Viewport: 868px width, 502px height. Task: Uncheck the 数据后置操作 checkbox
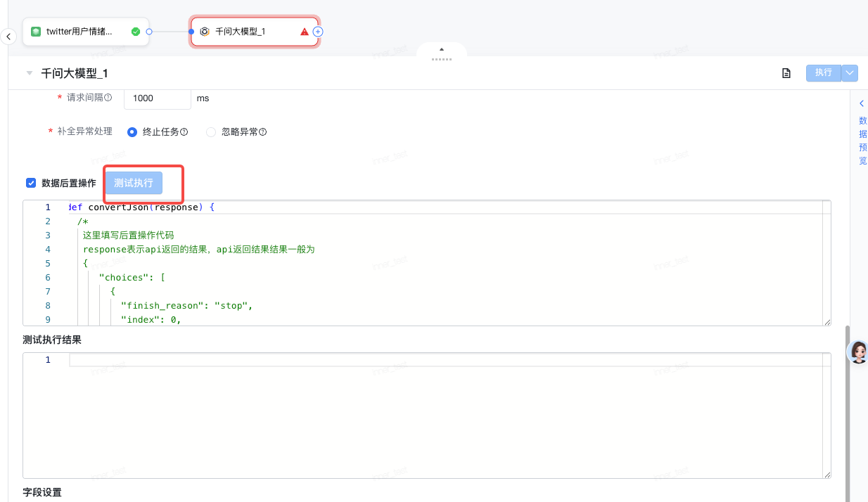pos(31,183)
